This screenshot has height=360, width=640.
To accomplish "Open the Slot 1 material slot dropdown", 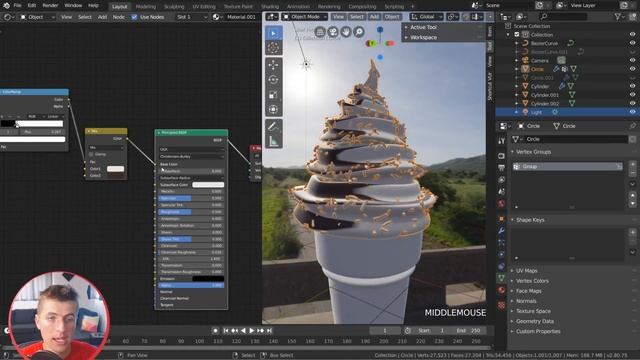I will point(192,17).
